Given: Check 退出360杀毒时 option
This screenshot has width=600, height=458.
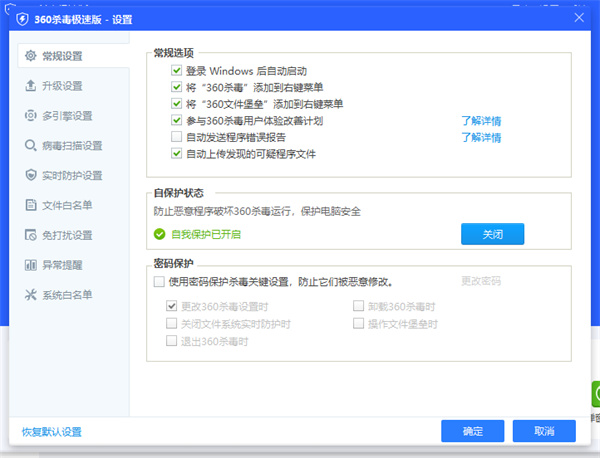Looking at the screenshot, I should click(171, 341).
